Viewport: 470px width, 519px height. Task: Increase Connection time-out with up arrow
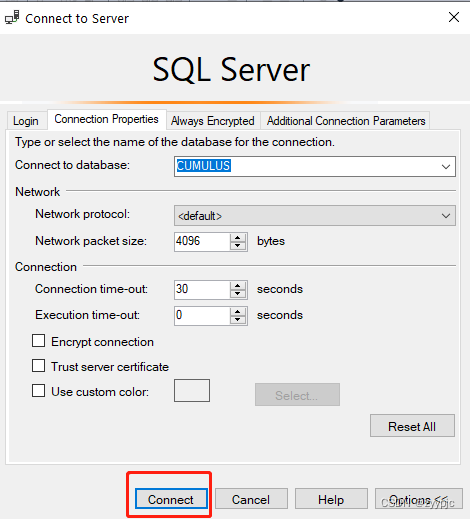tap(238, 286)
